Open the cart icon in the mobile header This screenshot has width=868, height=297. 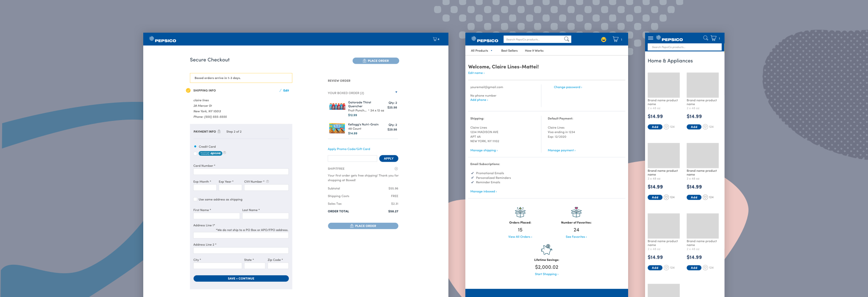714,38
